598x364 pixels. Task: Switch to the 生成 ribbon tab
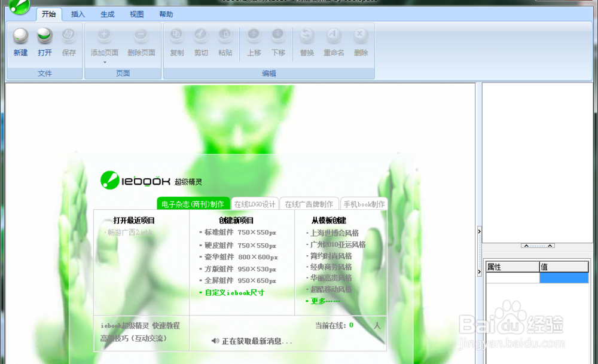click(107, 14)
